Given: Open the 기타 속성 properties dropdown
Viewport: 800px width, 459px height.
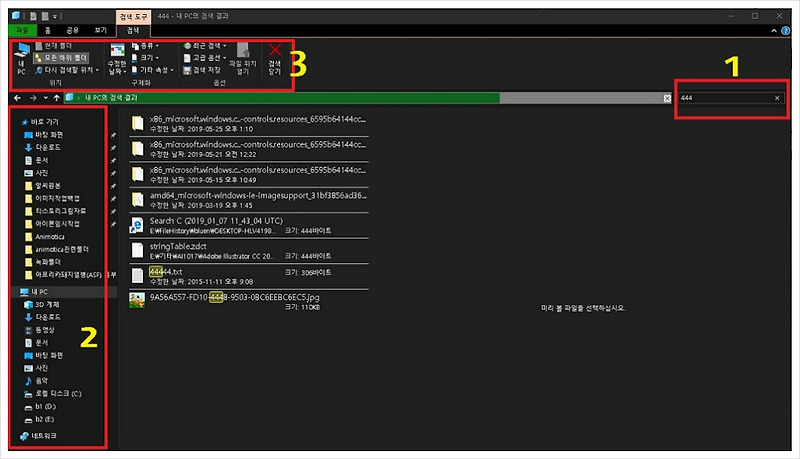Looking at the screenshot, I should point(153,70).
